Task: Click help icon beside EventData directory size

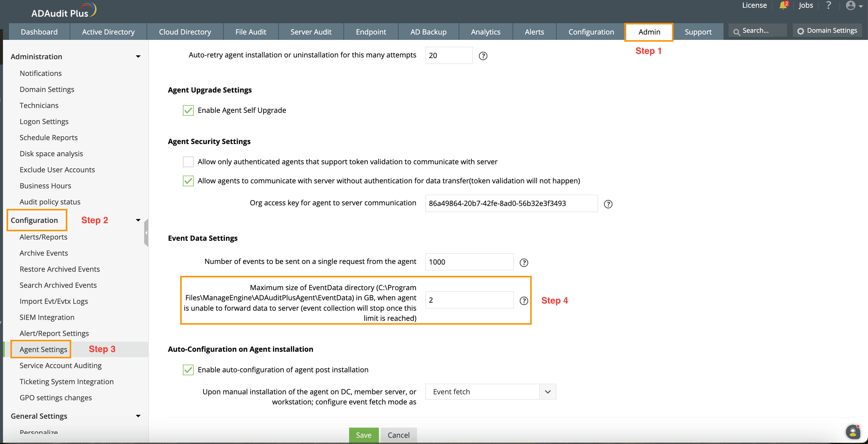Action: coord(524,301)
